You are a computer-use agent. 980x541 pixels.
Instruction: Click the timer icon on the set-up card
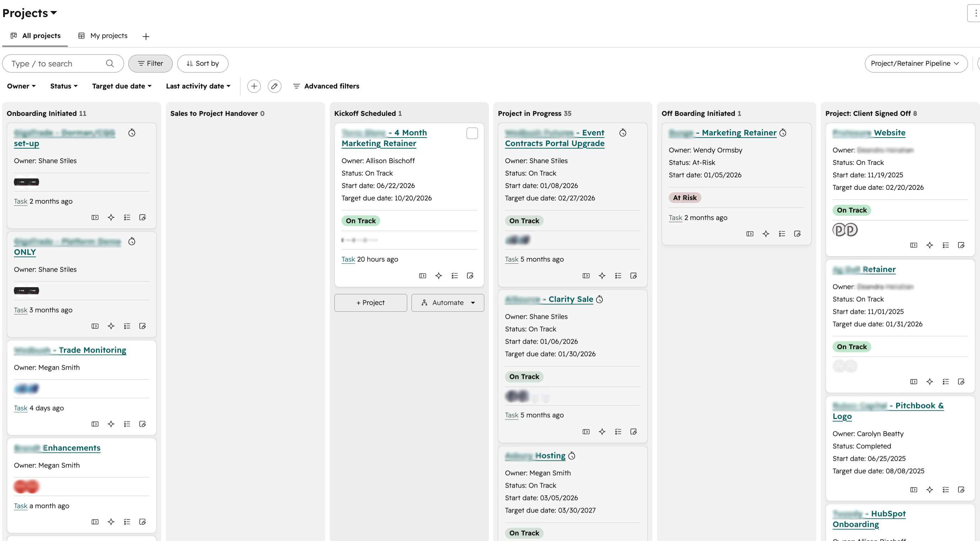point(131,133)
